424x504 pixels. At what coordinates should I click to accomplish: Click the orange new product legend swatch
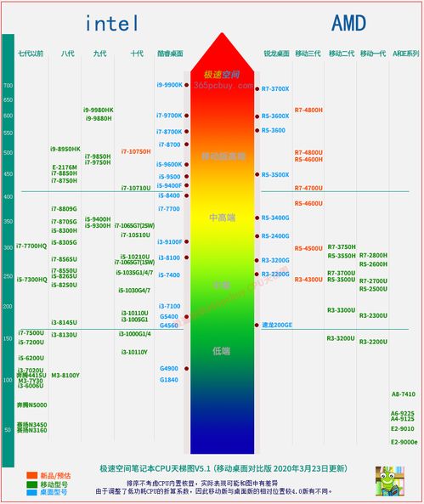pos(31,475)
